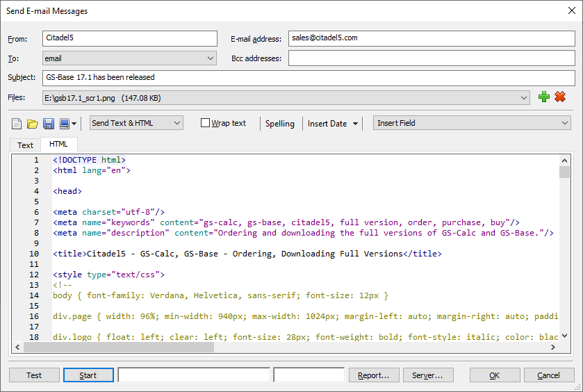Click the horizontal scrollbar right arrow

(553, 347)
